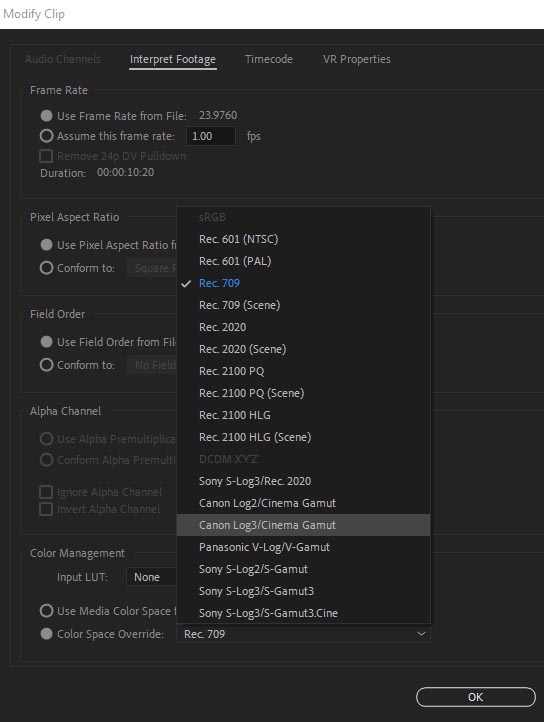The image size is (544, 722).
Task: Select highlighted Canon Log3/Cinema Gamut
Action: point(304,525)
